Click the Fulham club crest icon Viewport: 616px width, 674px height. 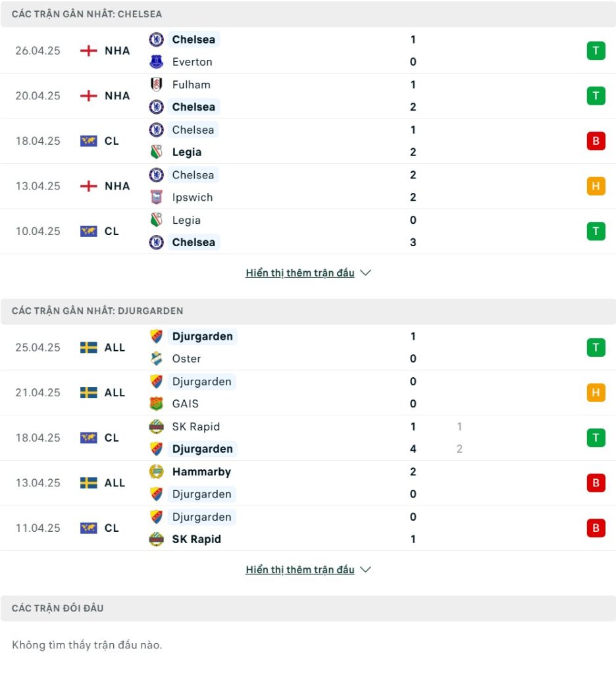tap(156, 84)
